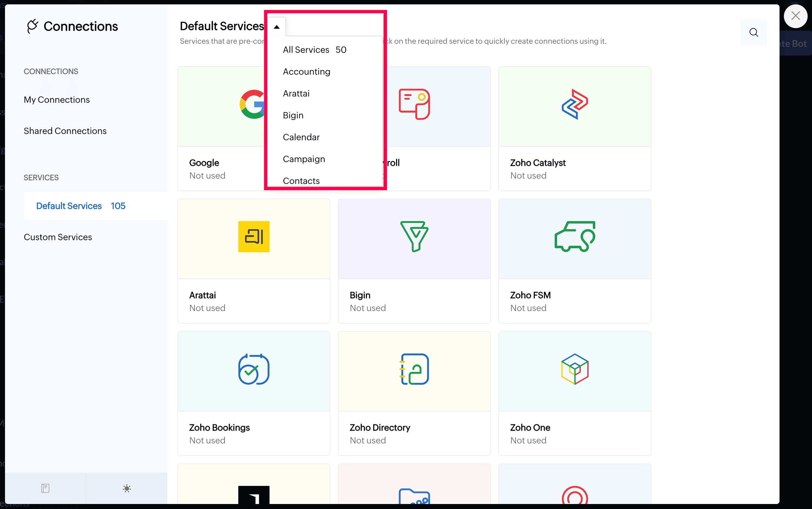Click the notes icon in bottom bar

click(45, 488)
